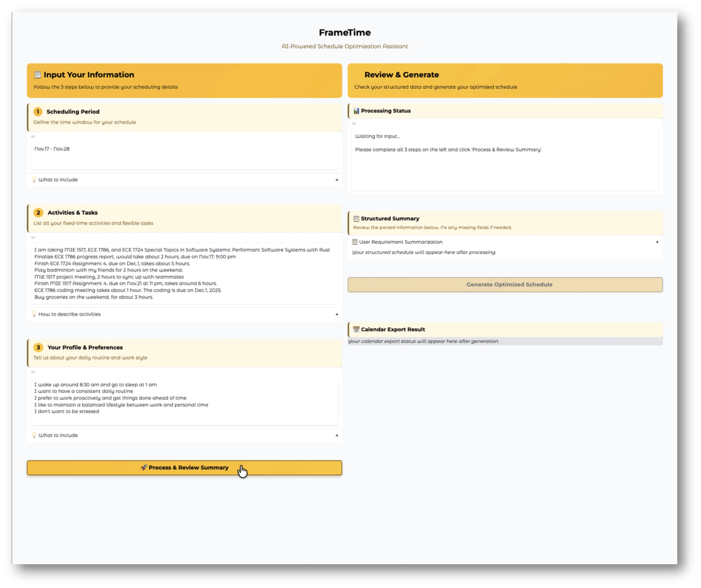Viewport: 701px width, 588px height.
Task: Click the icon beside User Requirement Summarization
Action: pyautogui.click(x=355, y=242)
